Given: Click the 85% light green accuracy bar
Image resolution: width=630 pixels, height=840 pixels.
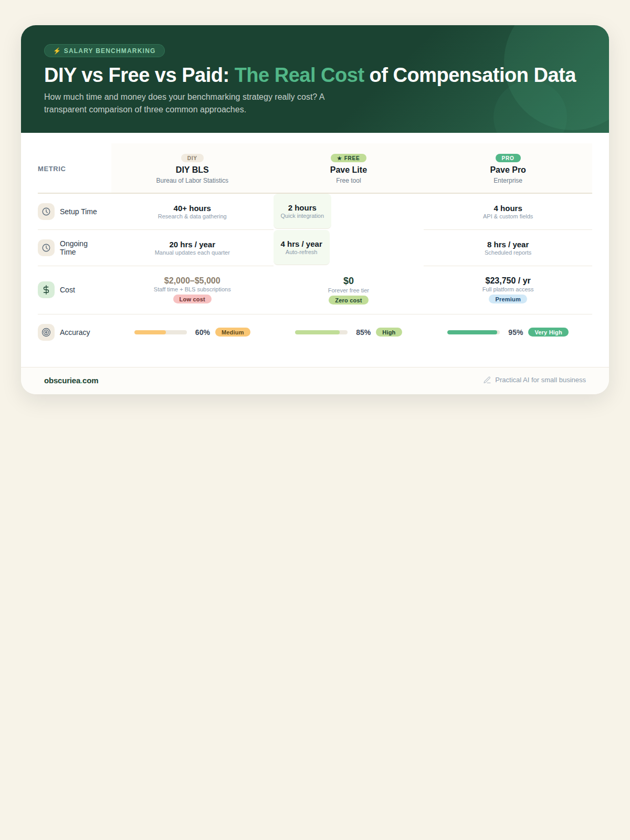Looking at the screenshot, I should click(321, 332).
